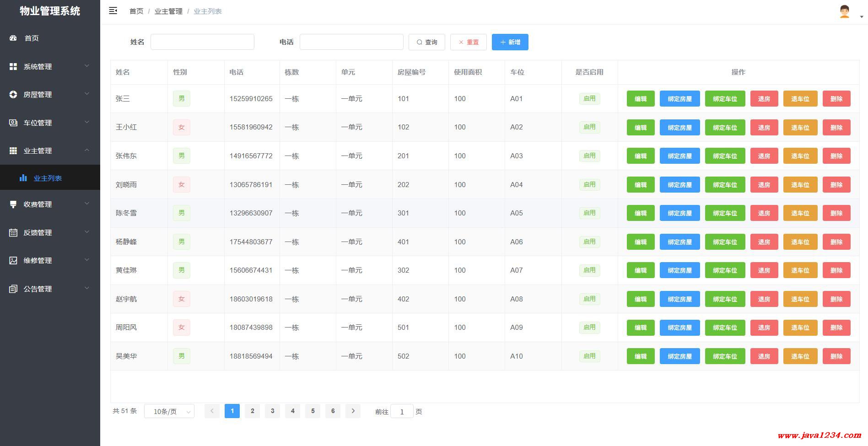This screenshot has height=446, width=868.
Task: Click the 查询 search button
Action: (x=426, y=42)
